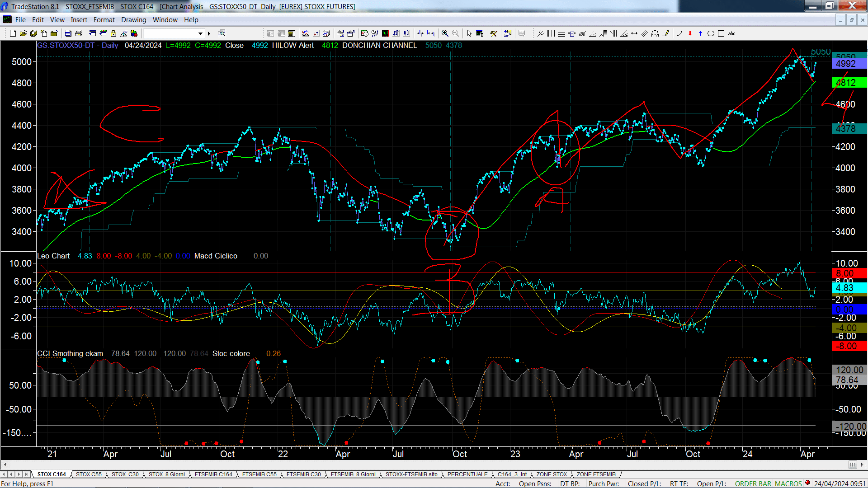The width and height of the screenshot is (868, 488).
Task: Switch to the ZONE FTSEMIB tab
Action: (596, 474)
